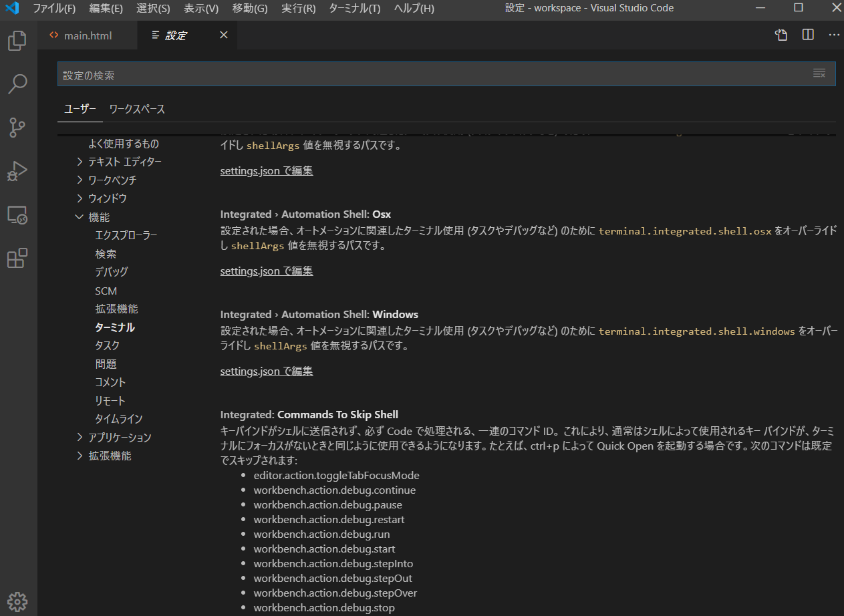Viewport: 844px width, 616px height.
Task: Open the Explorer view in activity bar
Action: click(x=17, y=41)
